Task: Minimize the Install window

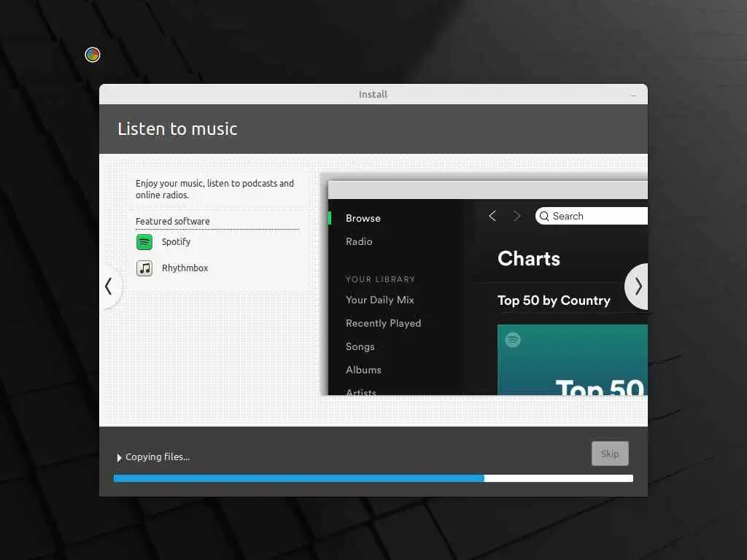Action: click(x=633, y=96)
